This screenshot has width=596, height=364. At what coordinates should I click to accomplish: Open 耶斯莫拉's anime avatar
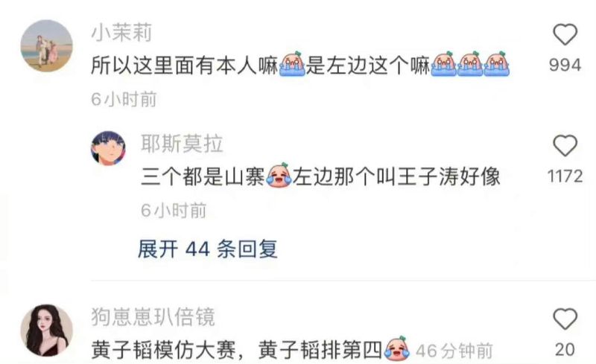(x=108, y=148)
